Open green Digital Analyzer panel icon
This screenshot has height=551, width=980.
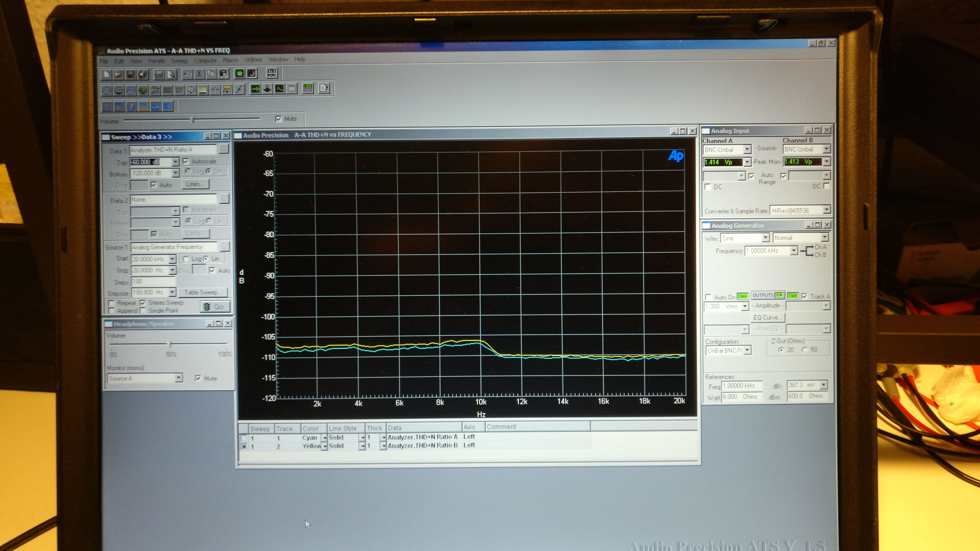143,91
